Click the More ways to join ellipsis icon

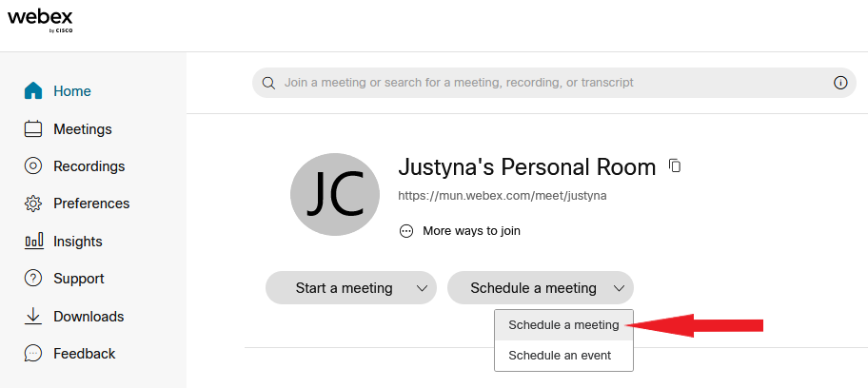click(406, 231)
